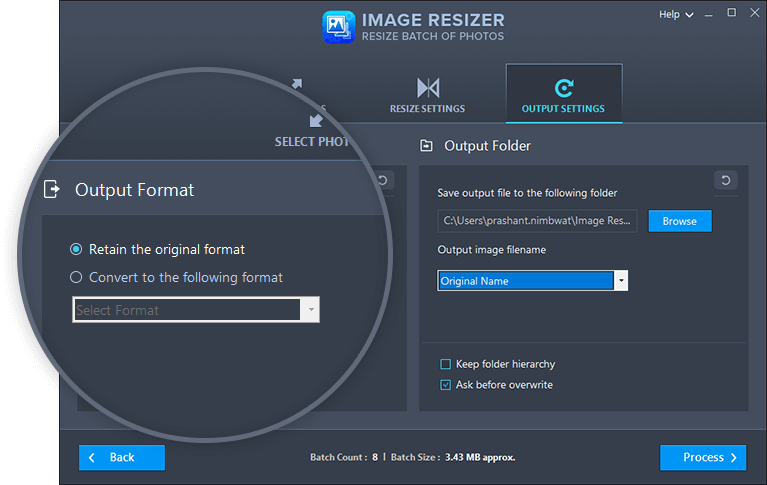Click the Output Format heading text
Screen dimensions: 767x485
135,190
